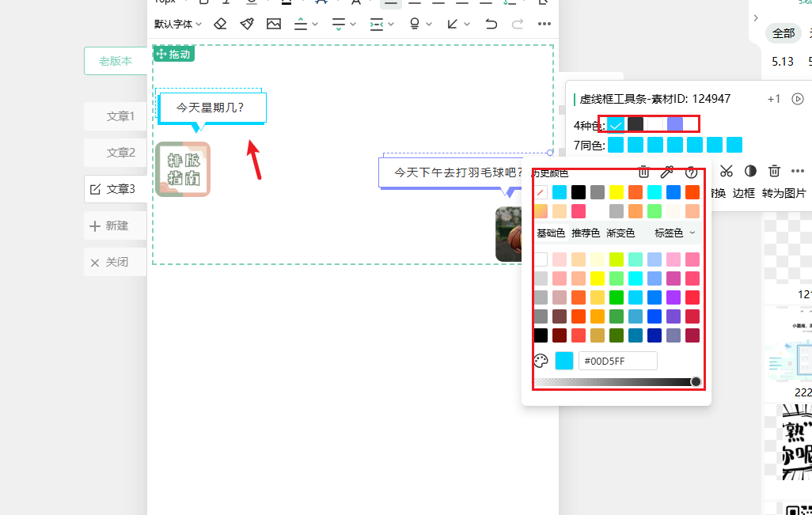Image resolution: width=812 pixels, height=515 pixels.
Task: Clear history colors with the trash icon
Action: [x=644, y=172]
